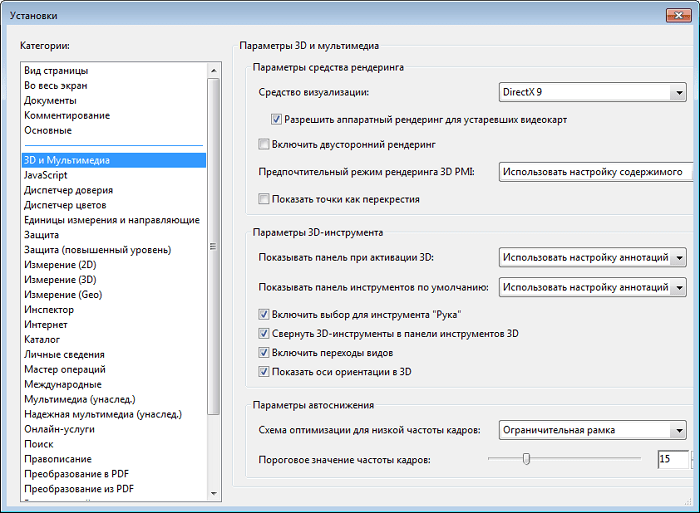Viewport: 700px width, 513px height.
Task: Open the 3D PMI rendering mode dropdown
Action: [596, 172]
